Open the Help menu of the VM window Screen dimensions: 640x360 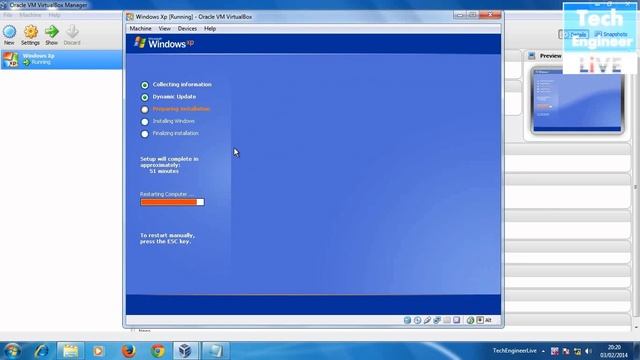pyautogui.click(x=210, y=29)
